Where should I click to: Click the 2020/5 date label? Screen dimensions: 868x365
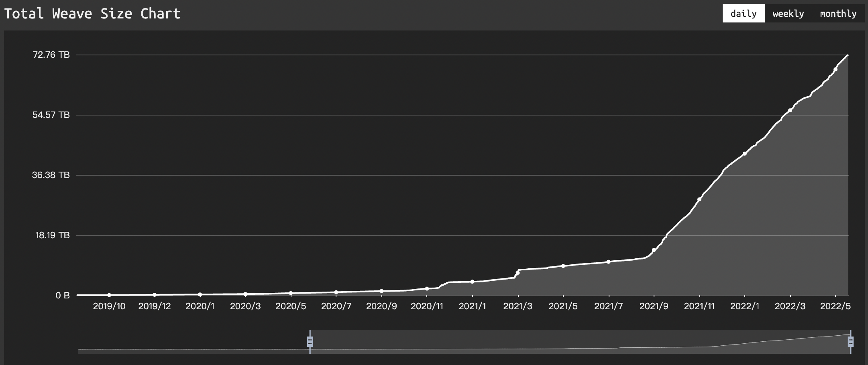point(291,306)
